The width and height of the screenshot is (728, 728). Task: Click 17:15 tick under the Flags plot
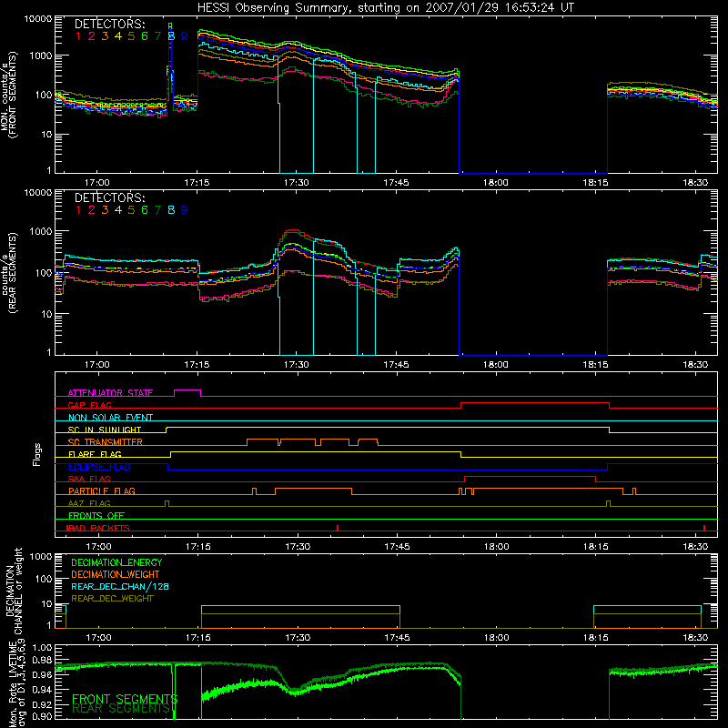coord(197,547)
